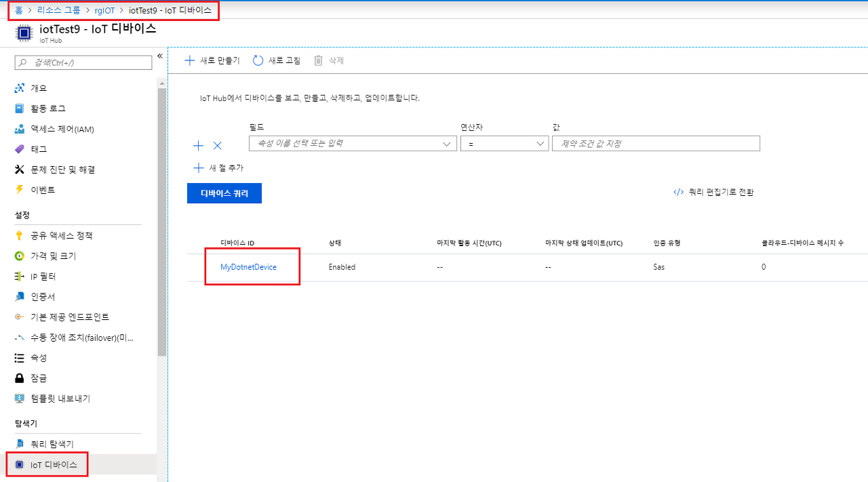Select the Access control (IAM) icon
Image resolution: width=868 pixels, height=482 pixels.
(20, 129)
